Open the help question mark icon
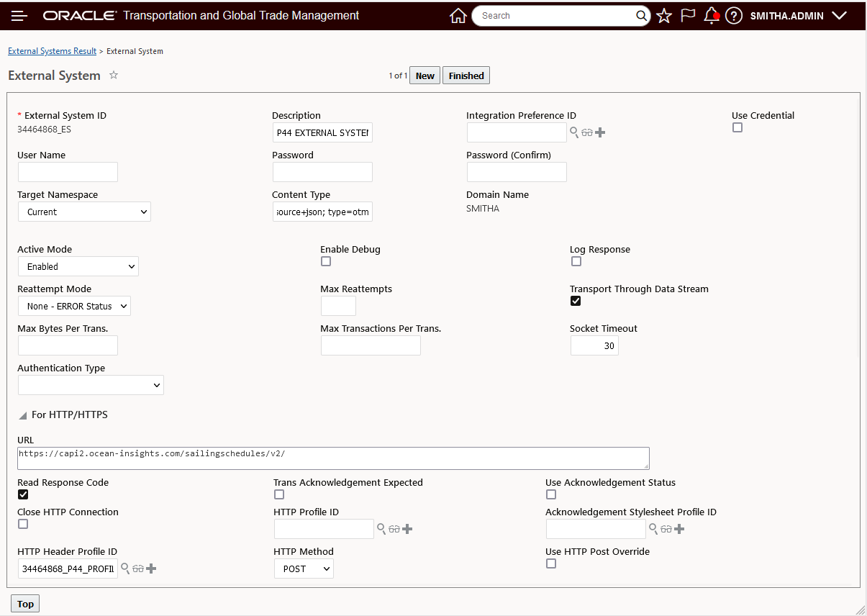The image size is (867, 616). pyautogui.click(x=733, y=16)
